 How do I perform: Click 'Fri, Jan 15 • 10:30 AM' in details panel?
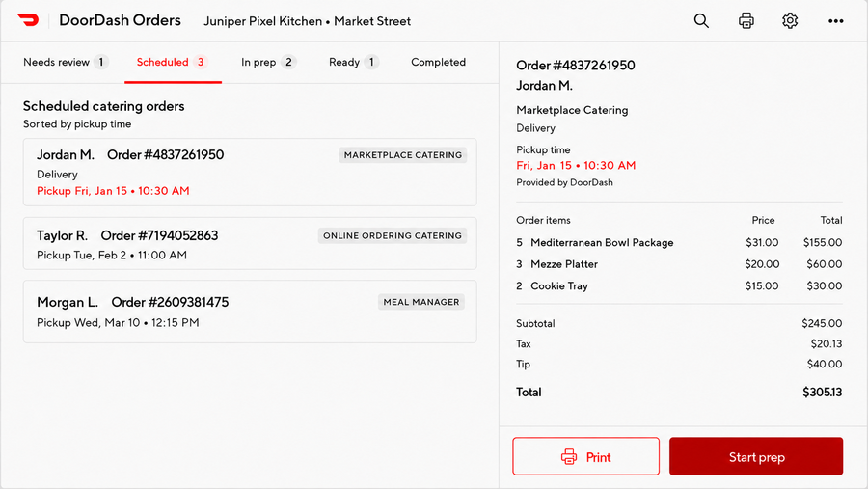point(576,166)
